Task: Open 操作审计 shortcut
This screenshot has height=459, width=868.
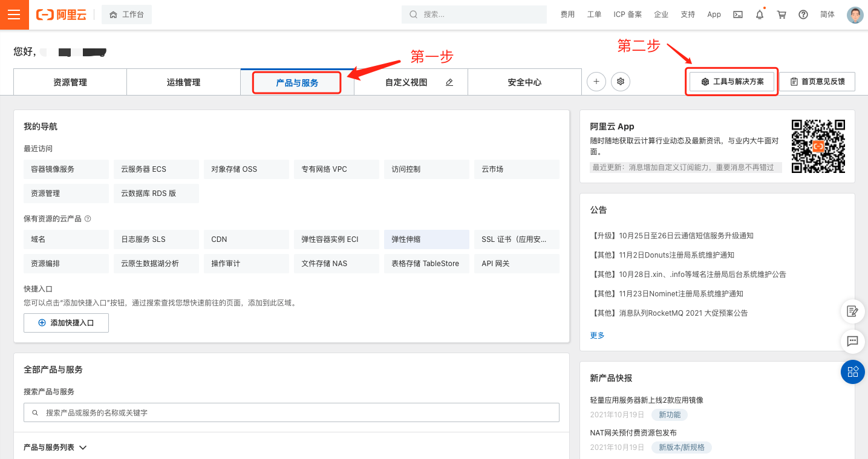Action: tap(246, 264)
